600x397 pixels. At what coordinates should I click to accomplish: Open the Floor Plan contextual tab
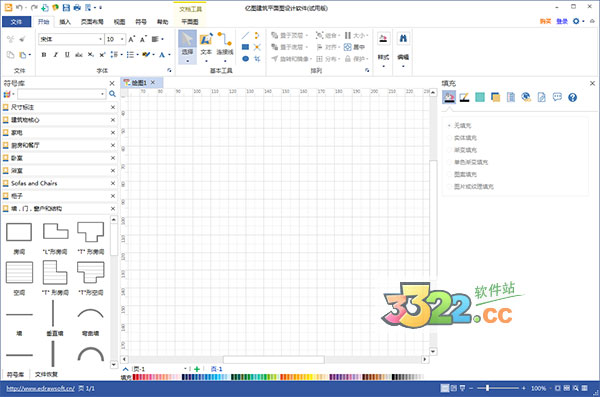pos(190,22)
